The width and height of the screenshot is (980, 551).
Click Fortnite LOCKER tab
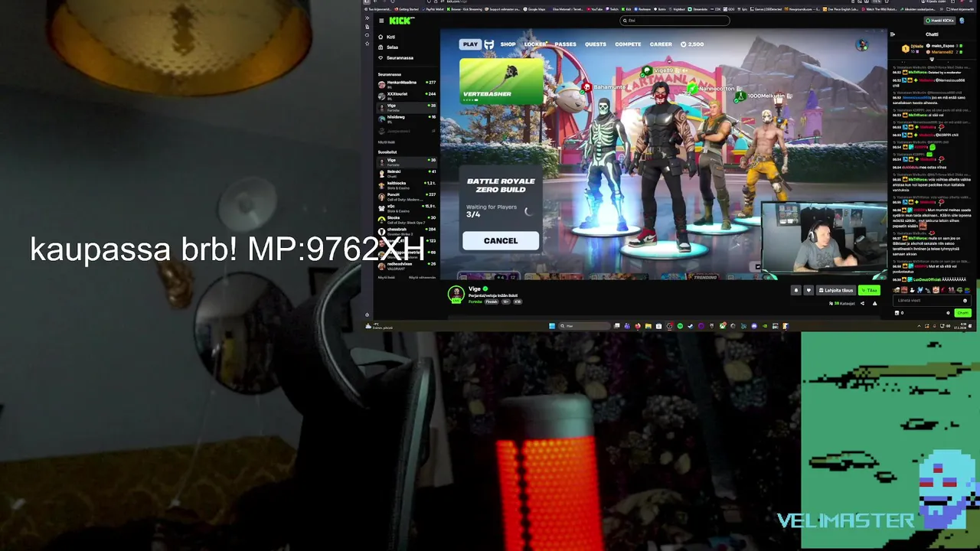pyautogui.click(x=535, y=44)
